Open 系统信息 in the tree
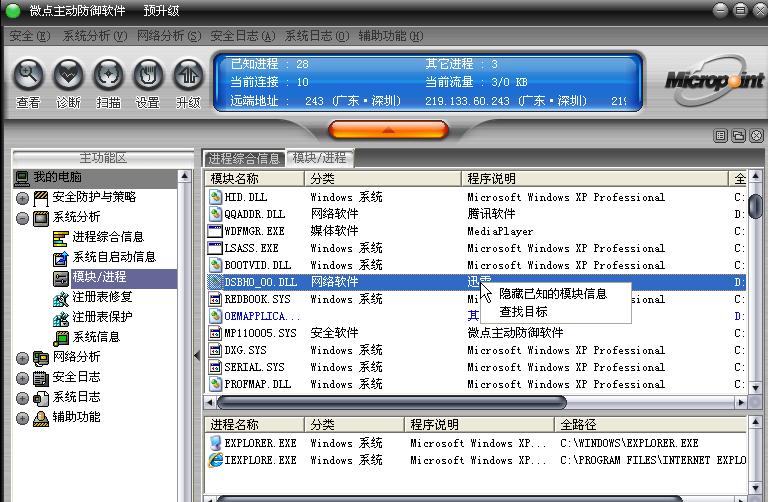 [96, 337]
